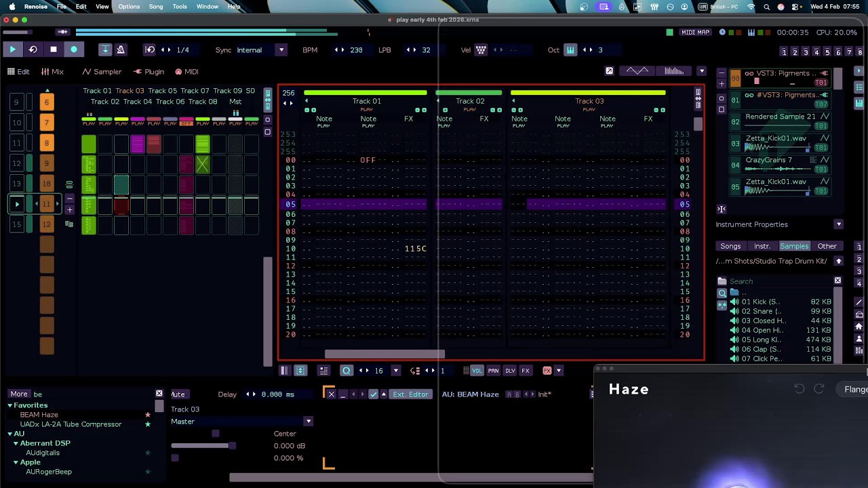Switch to the Edit tab

(x=18, y=72)
